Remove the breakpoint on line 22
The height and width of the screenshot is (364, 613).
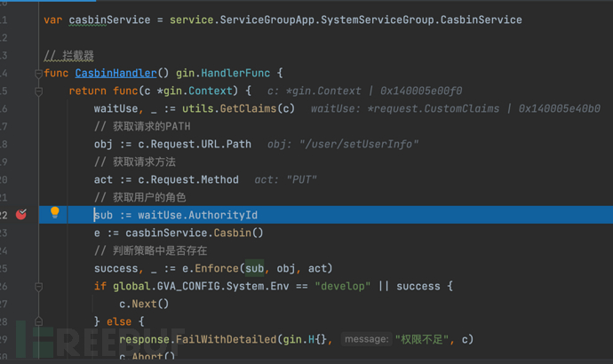[x=22, y=215]
